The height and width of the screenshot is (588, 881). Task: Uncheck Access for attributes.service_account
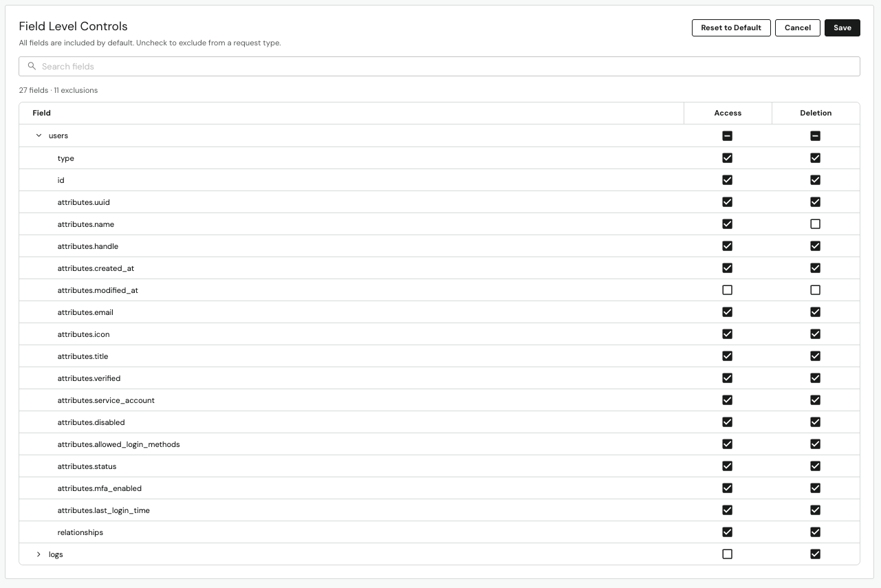728,400
